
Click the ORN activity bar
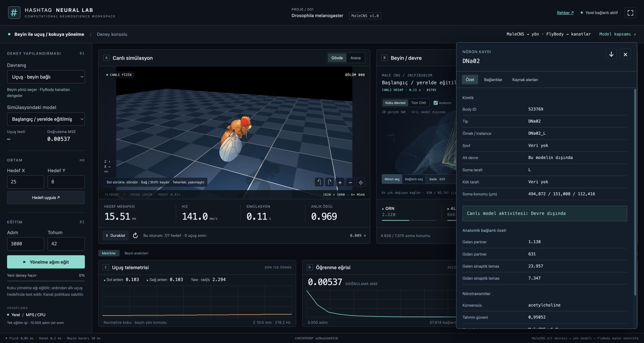(409, 220)
